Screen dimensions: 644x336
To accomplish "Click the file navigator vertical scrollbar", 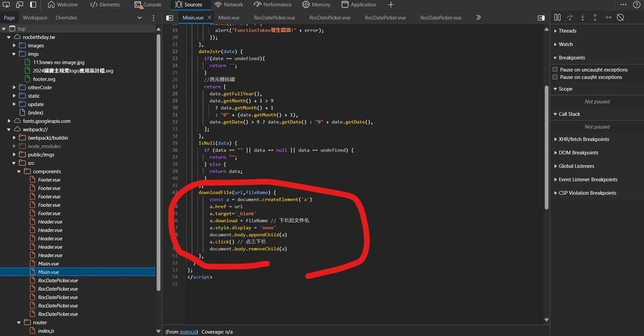I will tap(158, 162).
